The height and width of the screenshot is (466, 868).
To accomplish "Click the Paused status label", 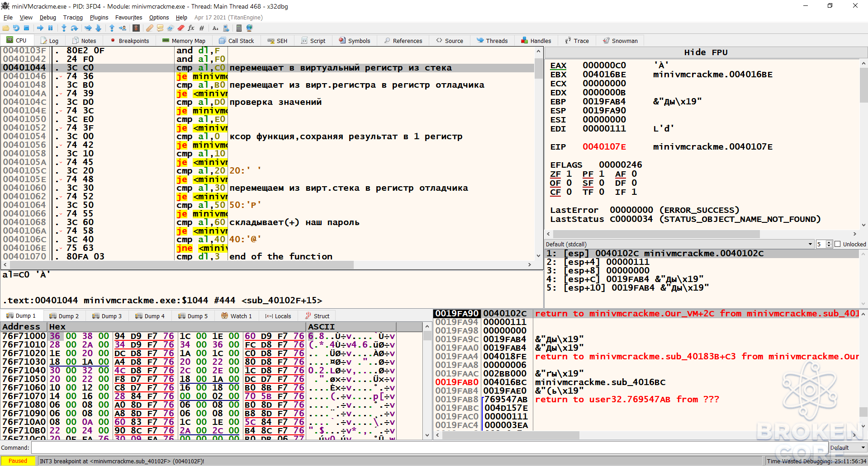I will point(18,461).
